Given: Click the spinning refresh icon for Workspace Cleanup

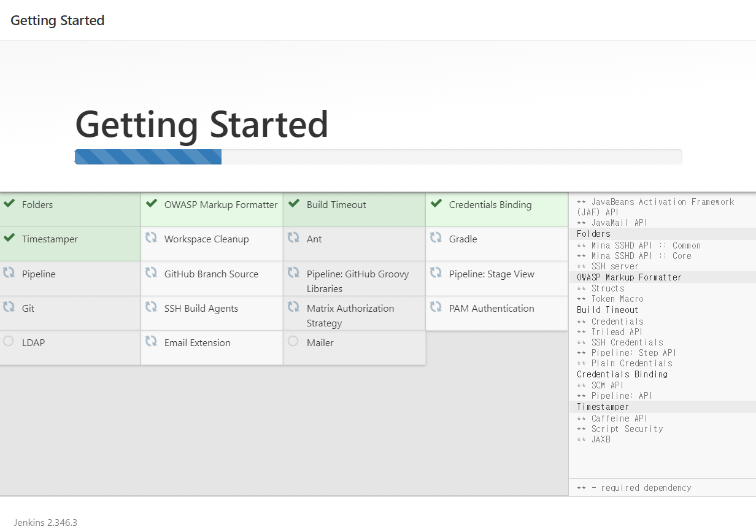Looking at the screenshot, I should [x=151, y=237].
